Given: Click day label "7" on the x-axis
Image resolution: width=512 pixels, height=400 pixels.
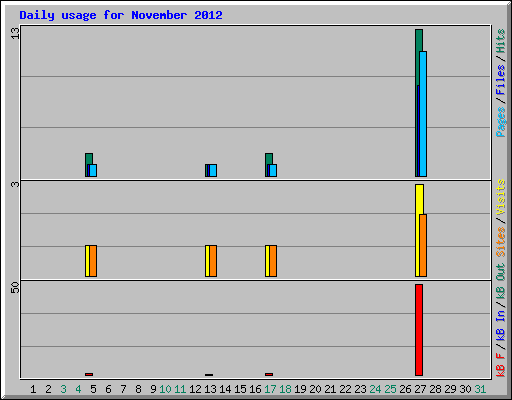Looking at the screenshot, I should (x=123, y=389).
